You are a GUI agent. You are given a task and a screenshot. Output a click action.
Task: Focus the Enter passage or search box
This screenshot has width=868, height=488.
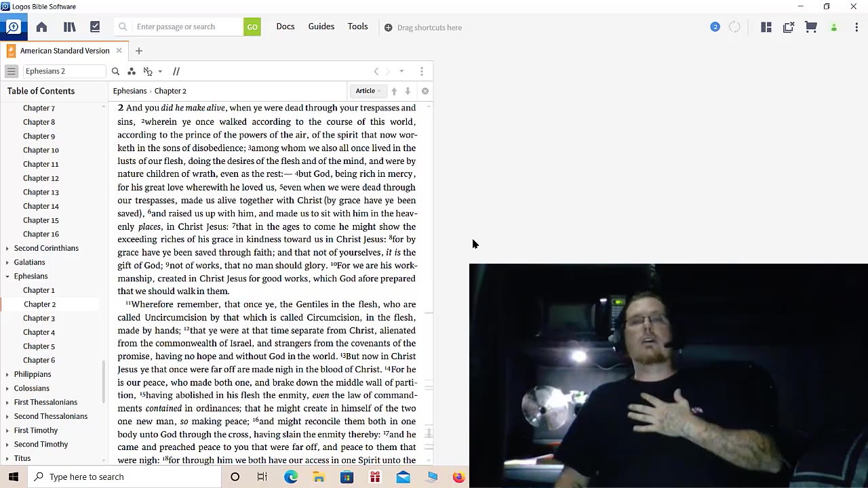coord(188,27)
